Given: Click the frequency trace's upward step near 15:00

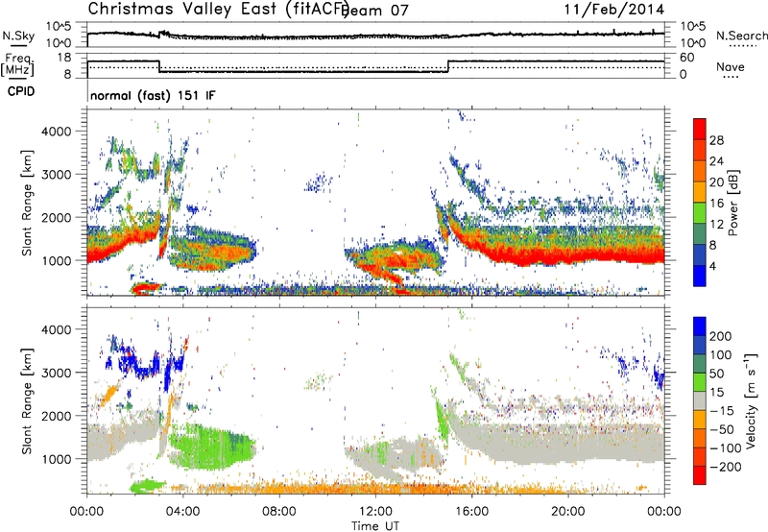Looking at the screenshot, I should point(447,66).
